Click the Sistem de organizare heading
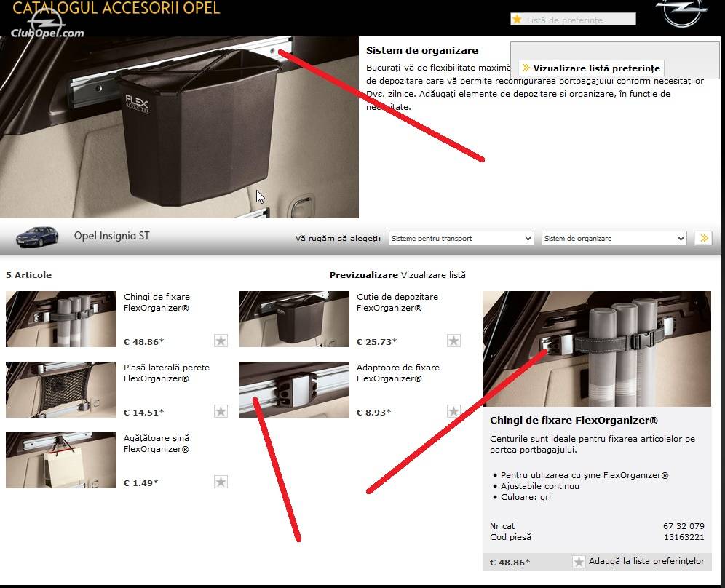Viewport: 725px width, 588px height. [x=422, y=50]
